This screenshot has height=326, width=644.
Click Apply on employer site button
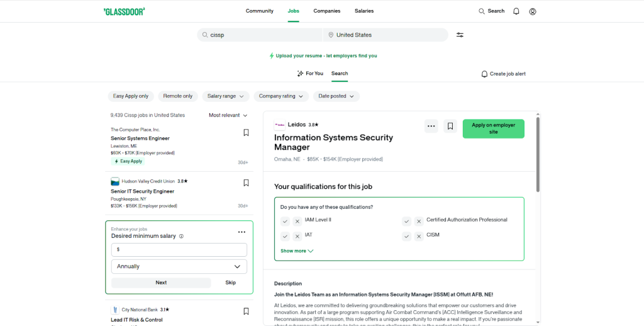coord(493,128)
